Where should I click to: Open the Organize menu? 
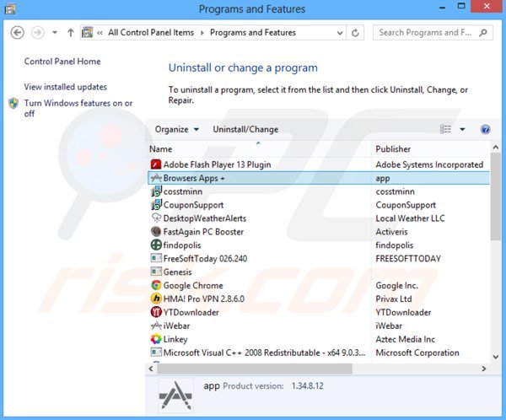177,129
